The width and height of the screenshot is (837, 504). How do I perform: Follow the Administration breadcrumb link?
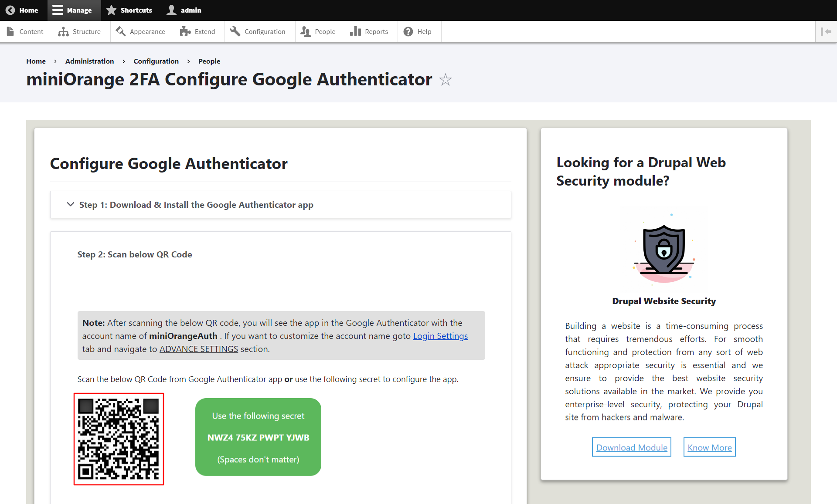tap(89, 61)
